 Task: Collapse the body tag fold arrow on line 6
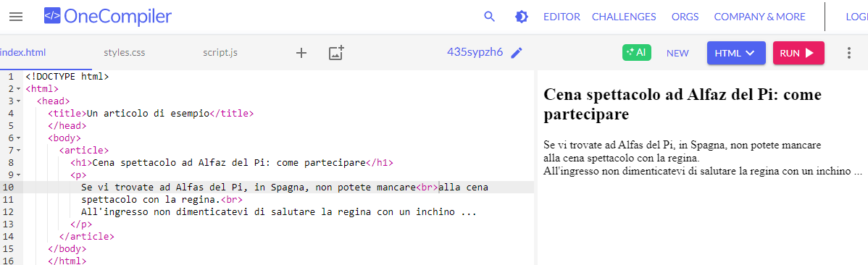coord(18,138)
